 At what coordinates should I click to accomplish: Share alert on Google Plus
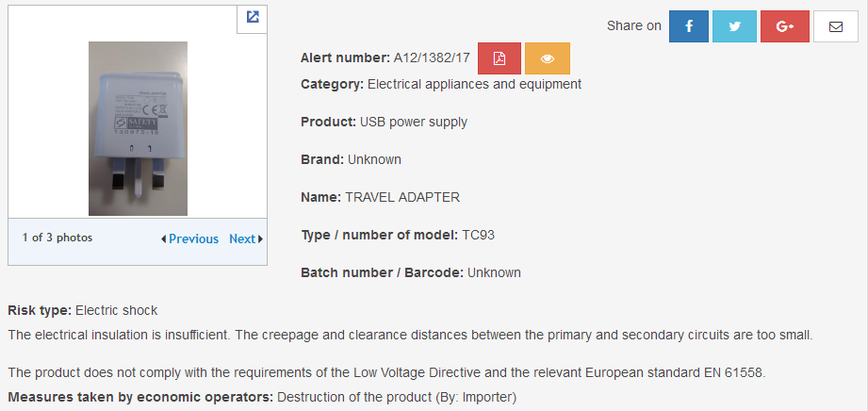pyautogui.click(x=785, y=26)
